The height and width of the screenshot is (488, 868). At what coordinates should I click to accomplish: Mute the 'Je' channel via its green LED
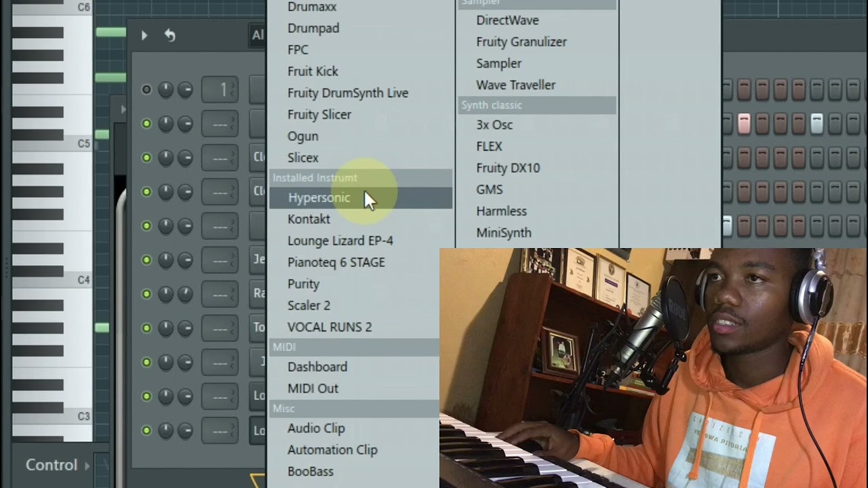(146, 260)
